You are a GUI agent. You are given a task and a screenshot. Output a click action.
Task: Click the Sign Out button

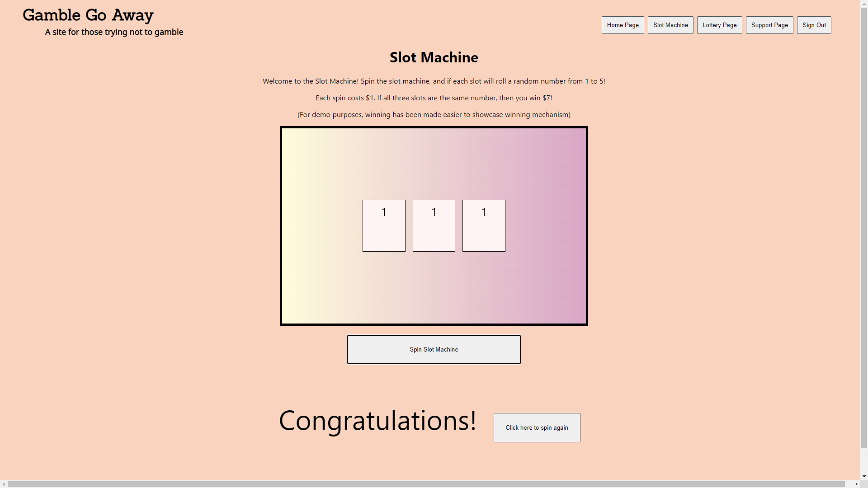click(814, 25)
